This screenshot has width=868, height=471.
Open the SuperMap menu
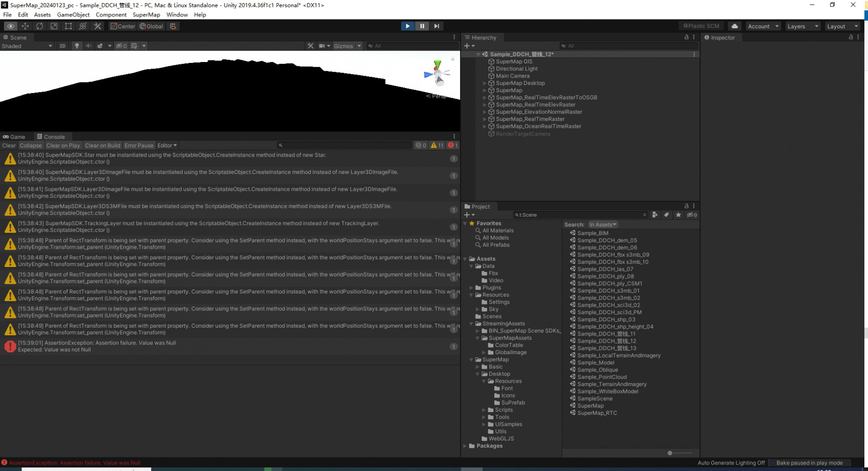point(146,15)
